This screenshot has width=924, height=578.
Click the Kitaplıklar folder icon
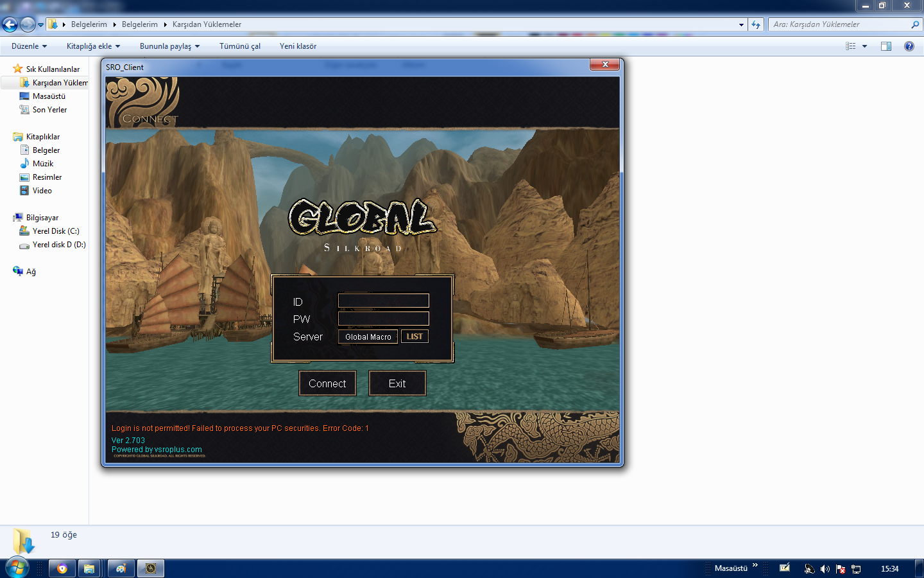(x=18, y=137)
